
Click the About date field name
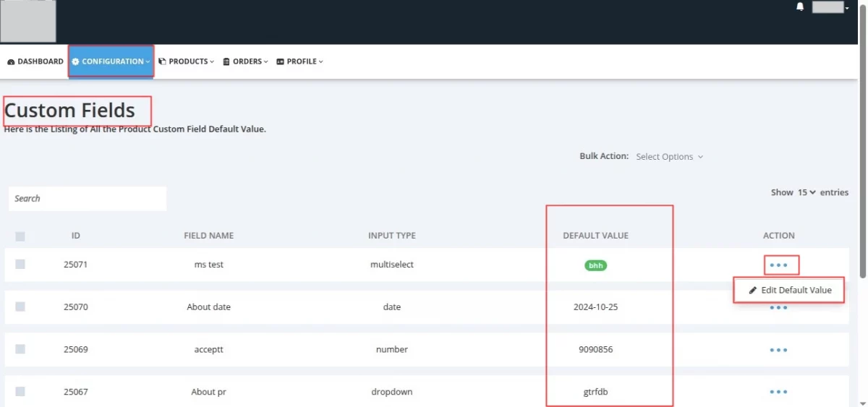click(209, 307)
